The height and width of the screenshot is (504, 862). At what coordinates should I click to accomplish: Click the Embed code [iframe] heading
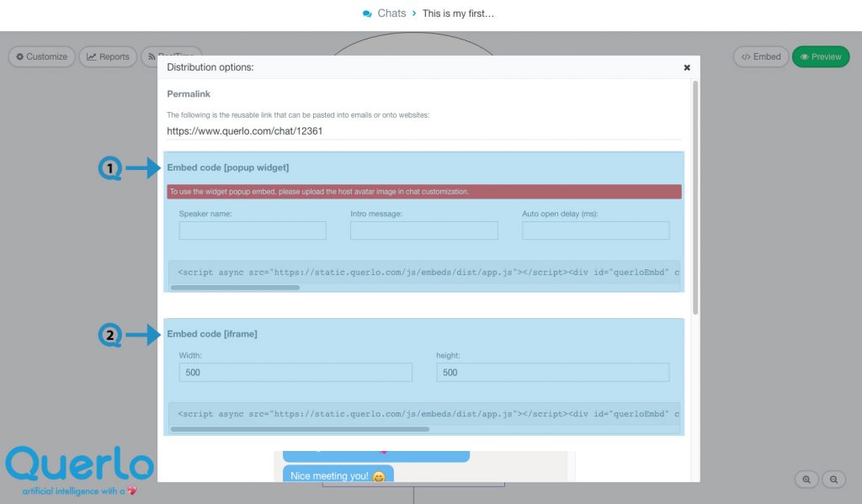click(x=212, y=334)
